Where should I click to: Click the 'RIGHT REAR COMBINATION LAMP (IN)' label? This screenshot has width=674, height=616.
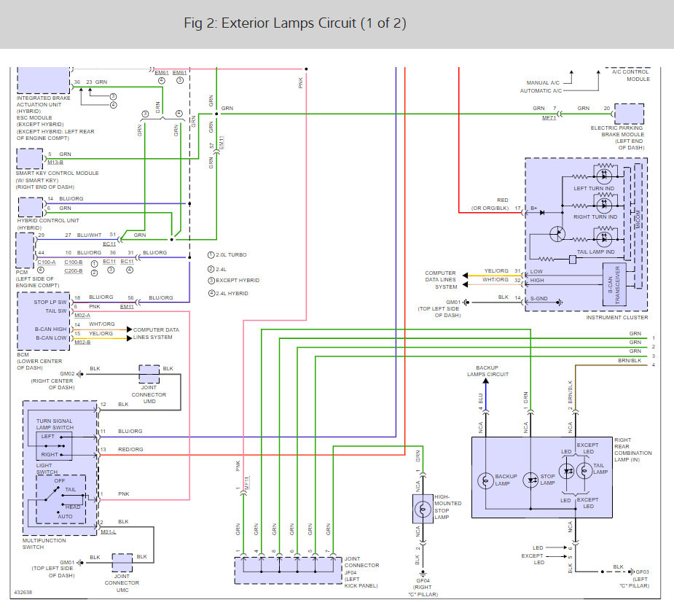(x=632, y=450)
